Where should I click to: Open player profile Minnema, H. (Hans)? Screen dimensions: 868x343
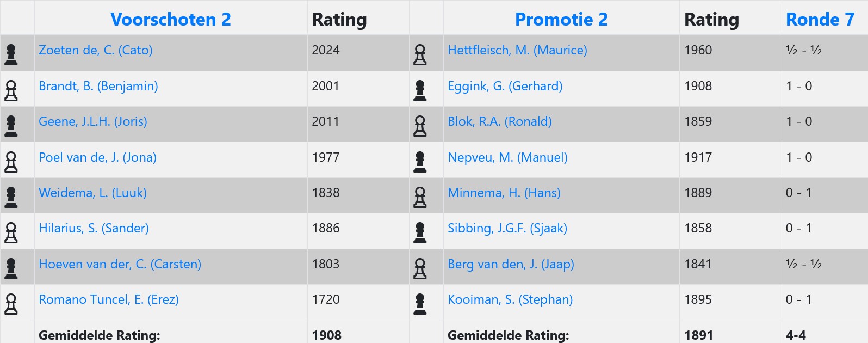(x=504, y=193)
